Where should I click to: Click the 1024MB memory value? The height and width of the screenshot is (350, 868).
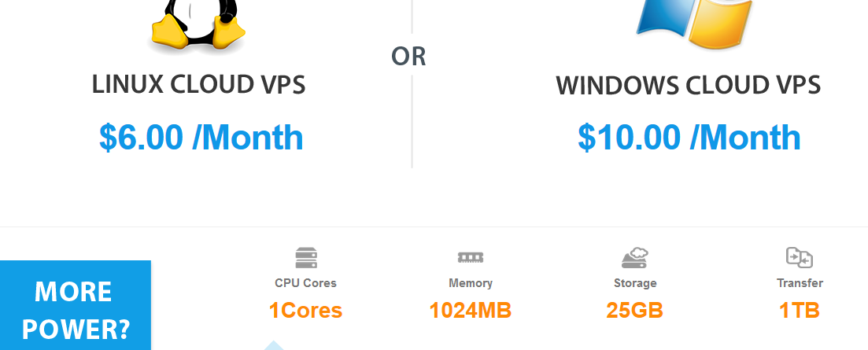point(470,311)
